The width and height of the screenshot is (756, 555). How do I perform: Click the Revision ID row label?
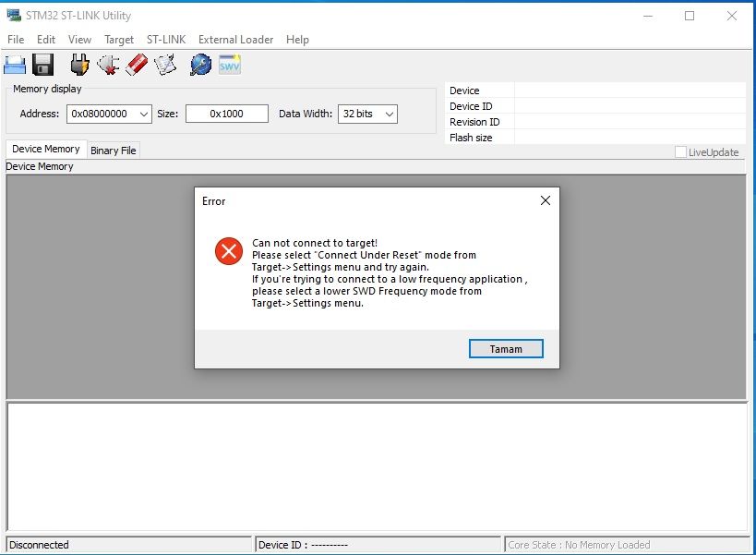pyautogui.click(x=474, y=122)
